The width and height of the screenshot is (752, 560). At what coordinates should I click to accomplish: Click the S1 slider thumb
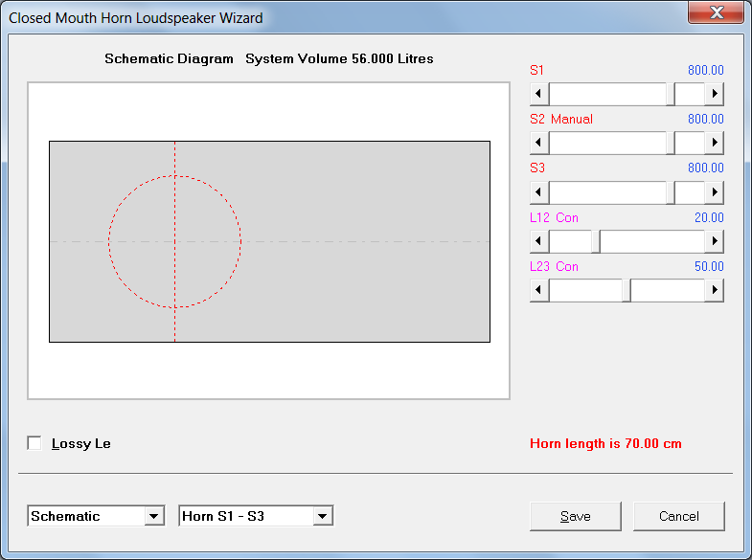671,94
